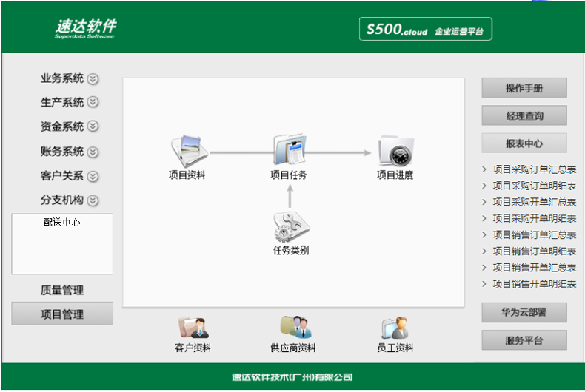Click the 任务类别 text label

[291, 251]
